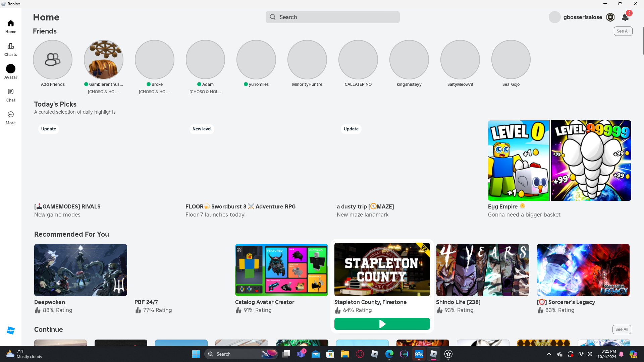Click the Update badge on a dusty trip

tap(351, 129)
